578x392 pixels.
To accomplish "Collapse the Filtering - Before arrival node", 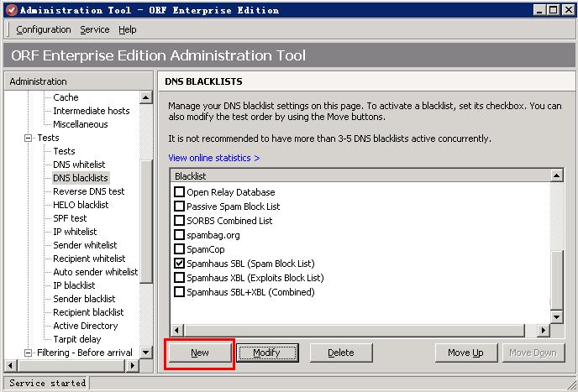I will (x=28, y=353).
